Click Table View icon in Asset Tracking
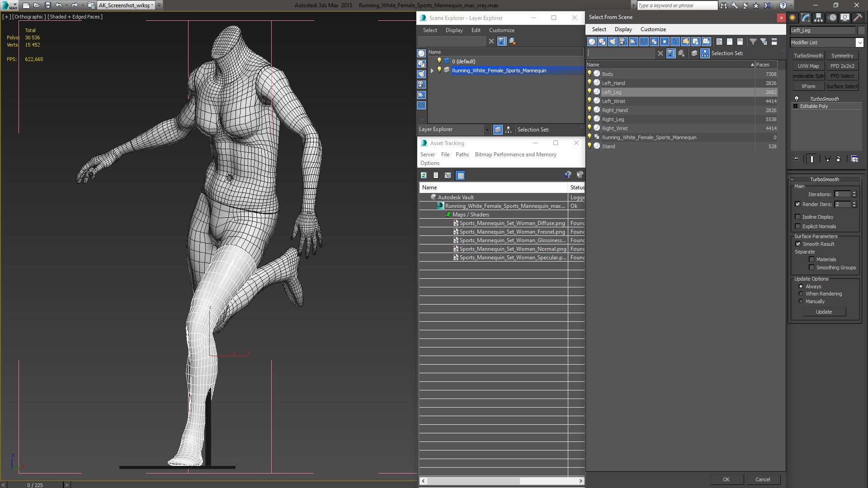 click(x=460, y=175)
